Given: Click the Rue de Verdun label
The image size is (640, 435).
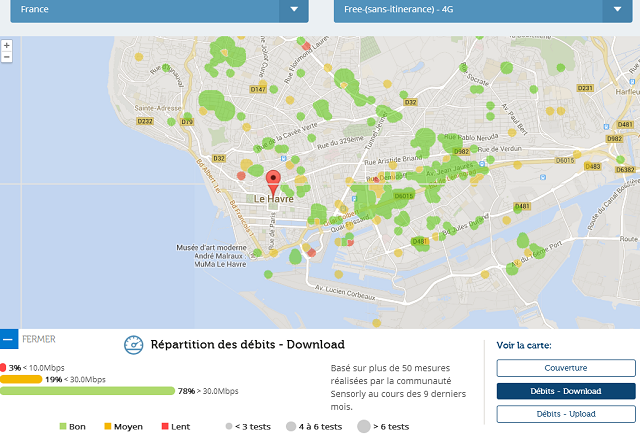Looking at the screenshot, I should pos(500,149).
